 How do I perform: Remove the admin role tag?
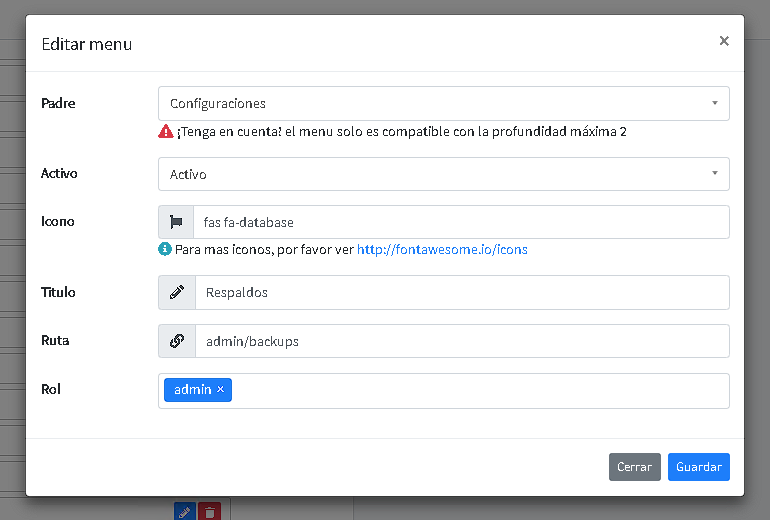point(221,389)
